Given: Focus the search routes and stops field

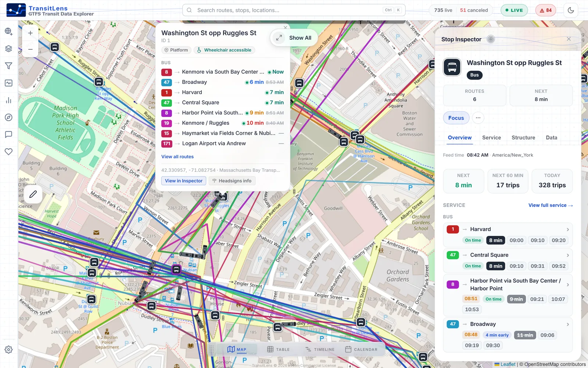Looking at the screenshot, I should coord(294,10).
